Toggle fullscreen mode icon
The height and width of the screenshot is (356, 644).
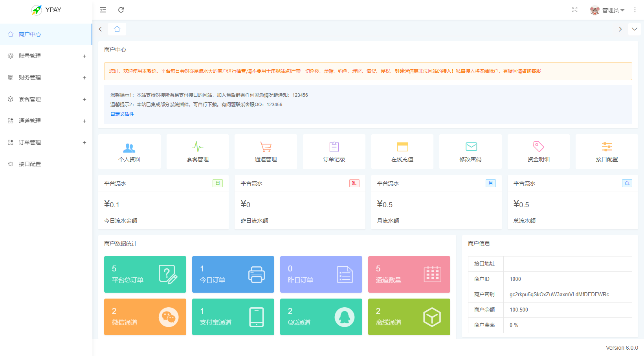click(x=575, y=10)
